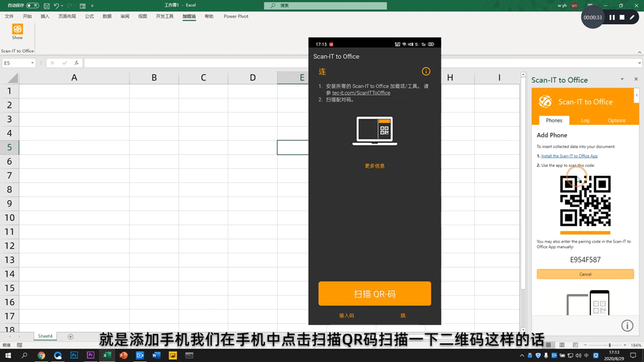Click the Cancel button in Add Phone
Screen dimensions: 644x362
[585, 274]
